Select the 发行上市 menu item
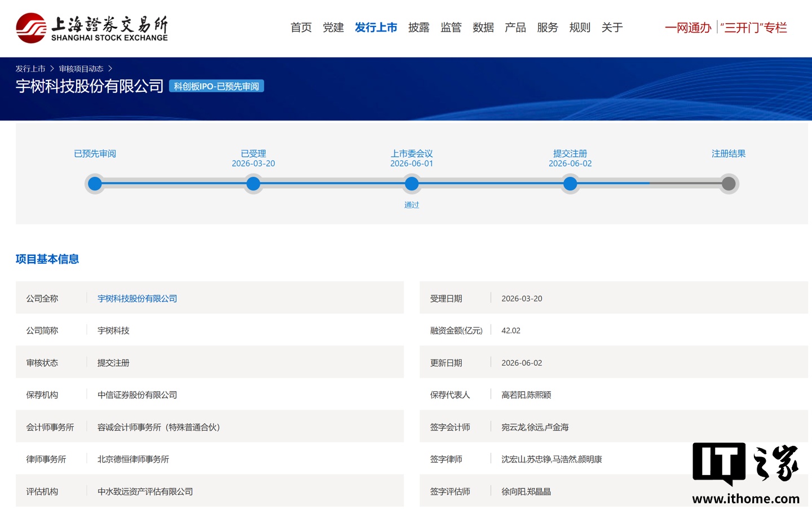This screenshot has height=514, width=812. [x=376, y=28]
